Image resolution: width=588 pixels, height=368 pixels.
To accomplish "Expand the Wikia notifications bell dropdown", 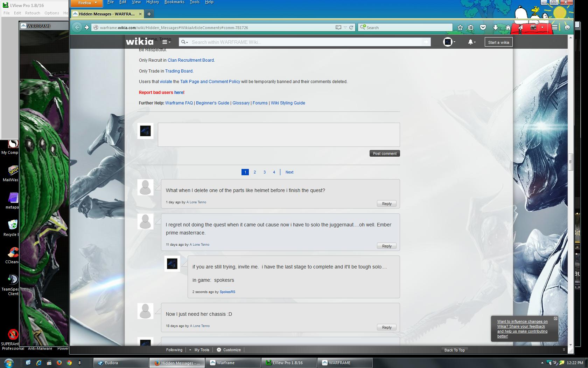I will tap(471, 42).
